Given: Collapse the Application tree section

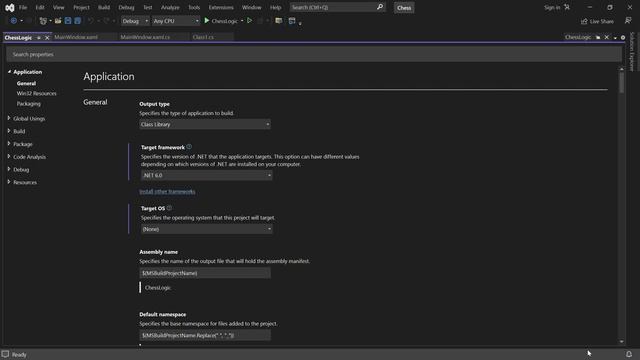Looking at the screenshot, I should (x=9, y=71).
